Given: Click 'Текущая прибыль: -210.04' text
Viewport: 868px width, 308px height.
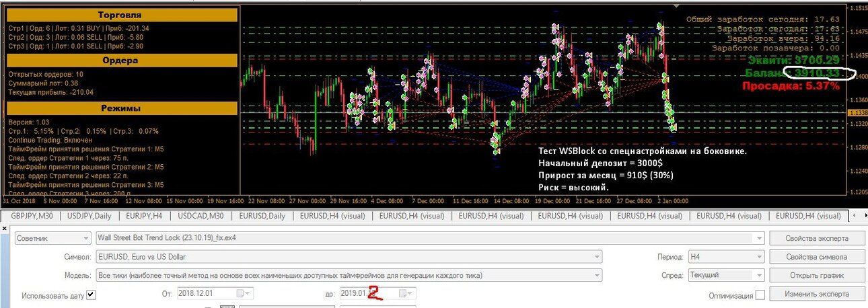Looking at the screenshot, I should click(x=50, y=92).
